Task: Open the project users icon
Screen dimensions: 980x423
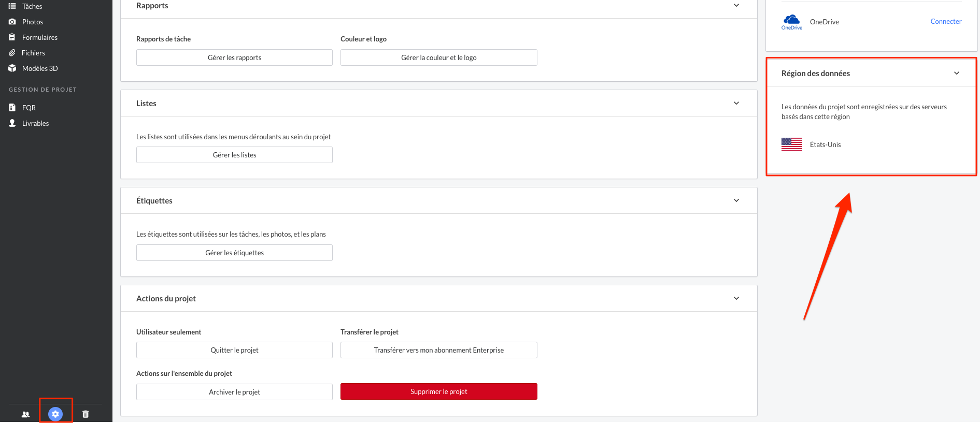Action: pos(25,414)
